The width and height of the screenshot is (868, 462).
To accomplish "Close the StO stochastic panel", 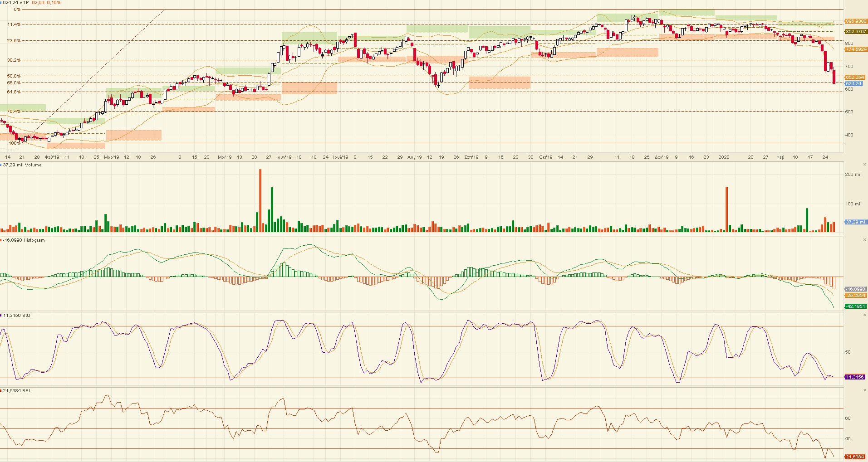I will pos(864,315).
